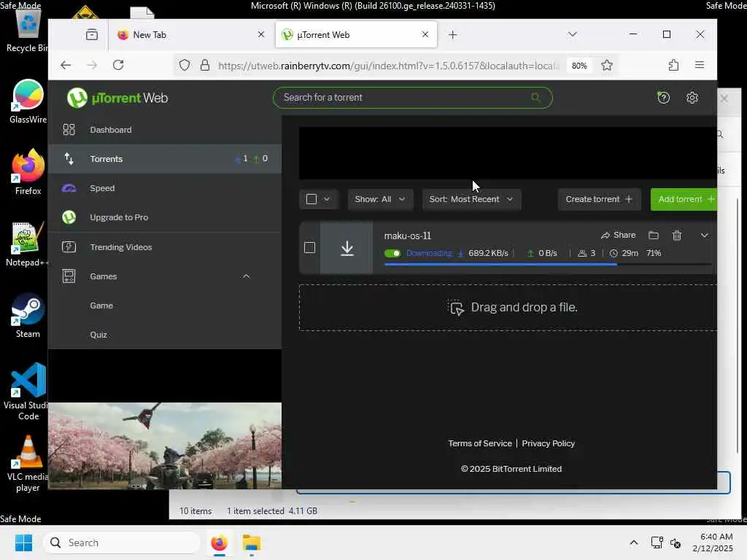Open the Sort: Most Recent dropdown
Screen dimensions: 747x560
tap(471, 199)
